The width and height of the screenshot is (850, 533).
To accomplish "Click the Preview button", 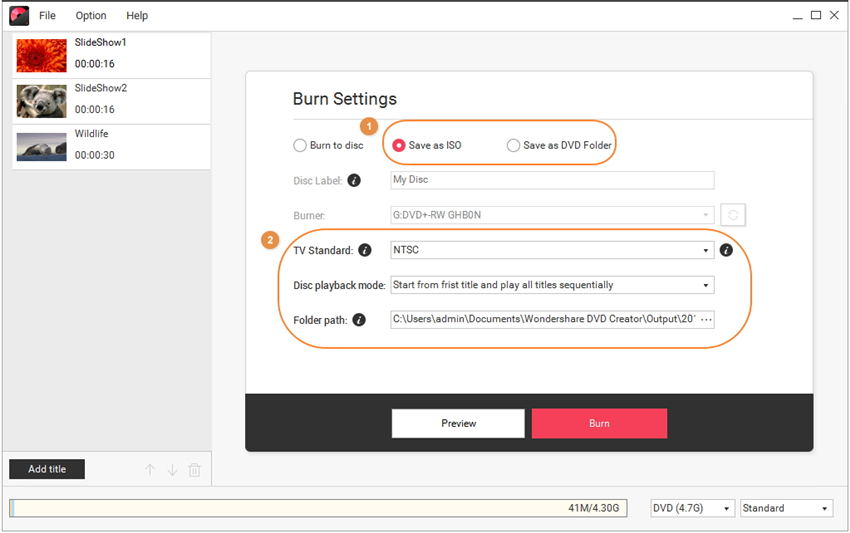I will pos(458,423).
